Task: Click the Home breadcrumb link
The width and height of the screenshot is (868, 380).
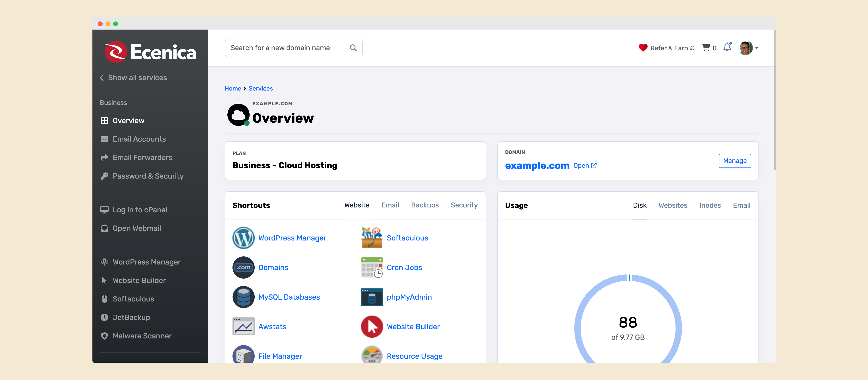Action: [x=233, y=89]
